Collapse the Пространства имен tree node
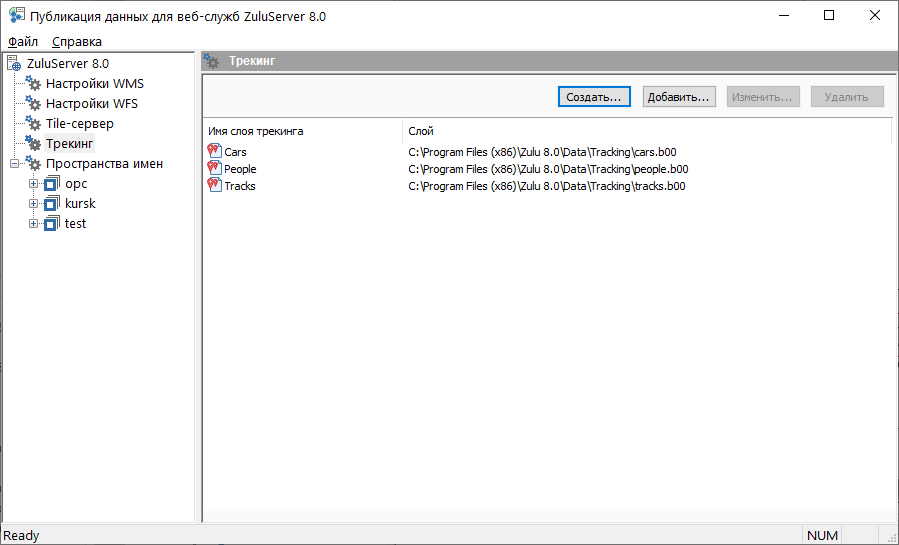899x545 pixels. click(x=14, y=164)
